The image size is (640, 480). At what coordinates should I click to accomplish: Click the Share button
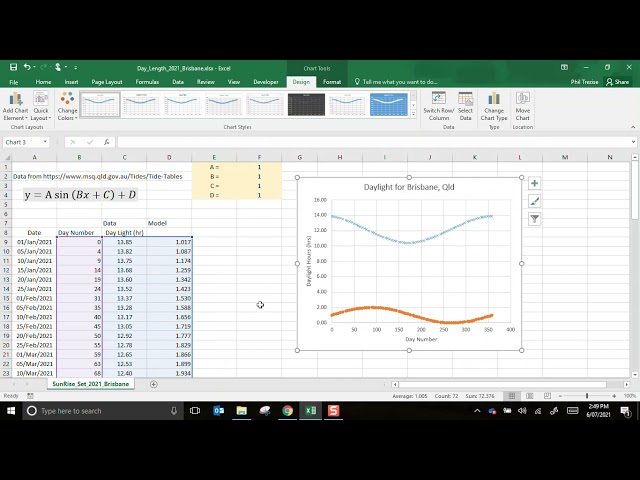point(618,82)
